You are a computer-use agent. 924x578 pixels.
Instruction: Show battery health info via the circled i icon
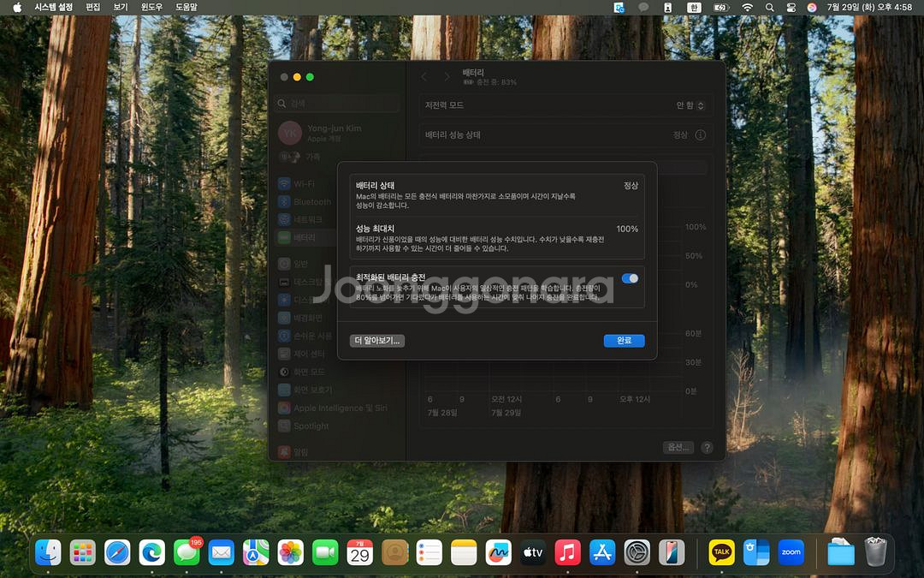point(700,134)
